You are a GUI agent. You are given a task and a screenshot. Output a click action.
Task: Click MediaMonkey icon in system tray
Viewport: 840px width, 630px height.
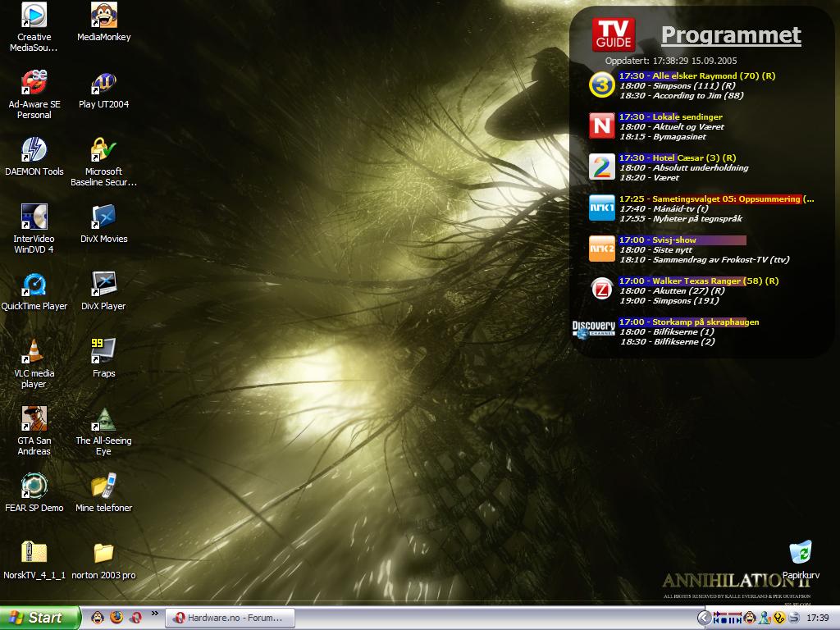[x=750, y=618]
